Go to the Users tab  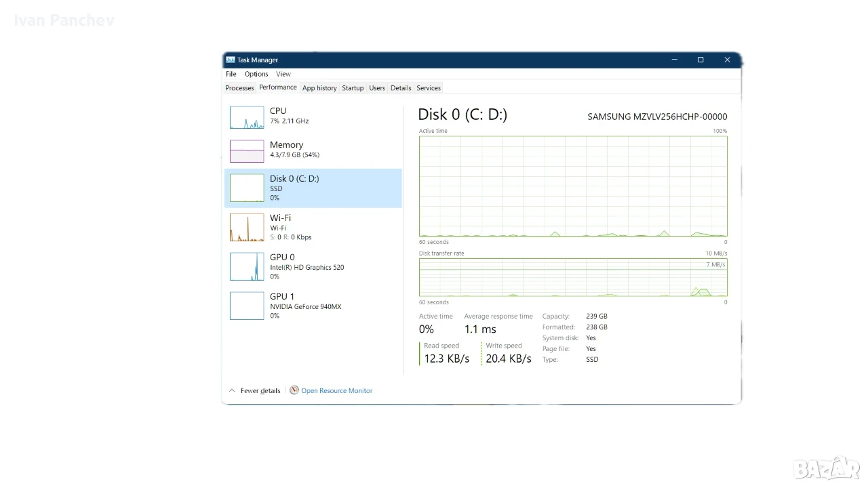tap(377, 88)
